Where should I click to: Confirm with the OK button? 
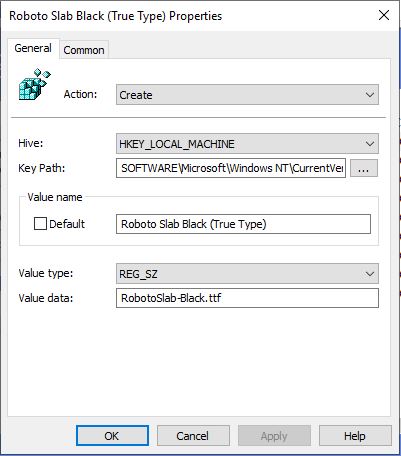click(112, 435)
